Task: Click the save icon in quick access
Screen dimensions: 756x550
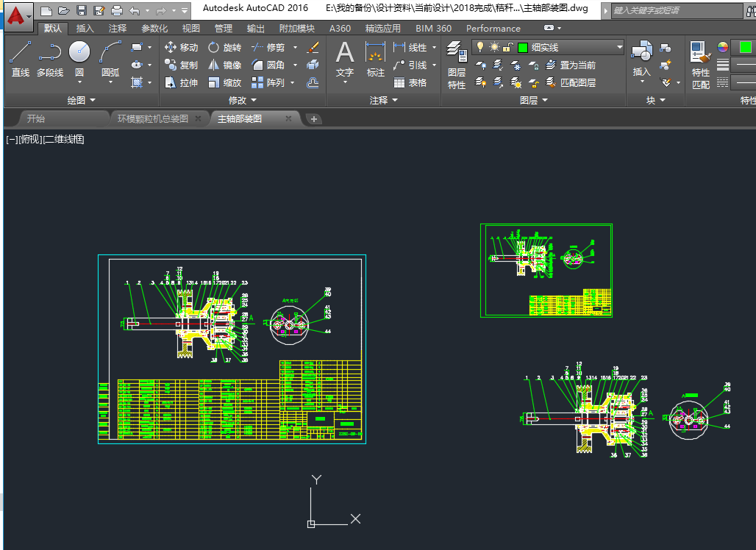Action: (x=82, y=10)
